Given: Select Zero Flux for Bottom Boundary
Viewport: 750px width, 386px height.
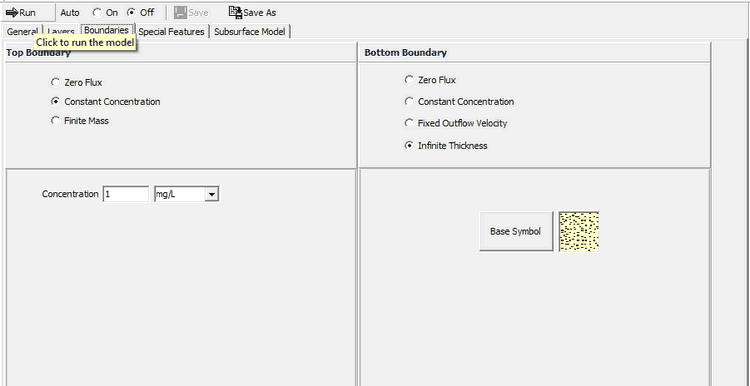Looking at the screenshot, I should pos(409,80).
